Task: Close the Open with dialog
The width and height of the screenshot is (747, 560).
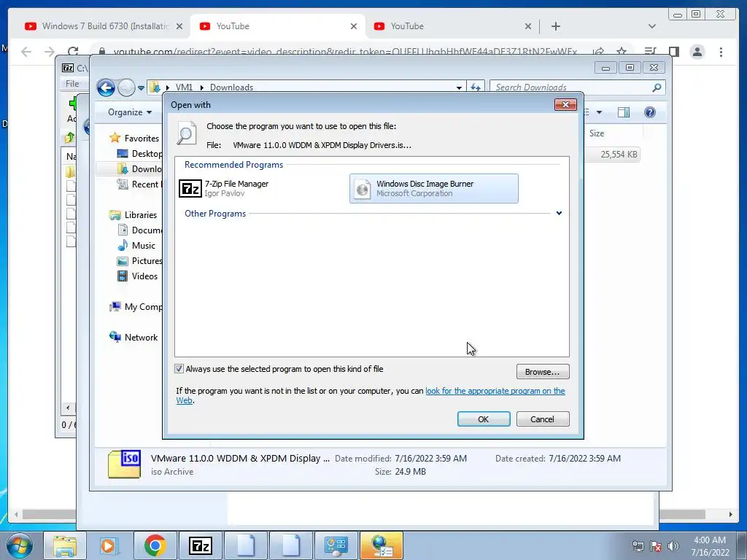Action: click(565, 105)
